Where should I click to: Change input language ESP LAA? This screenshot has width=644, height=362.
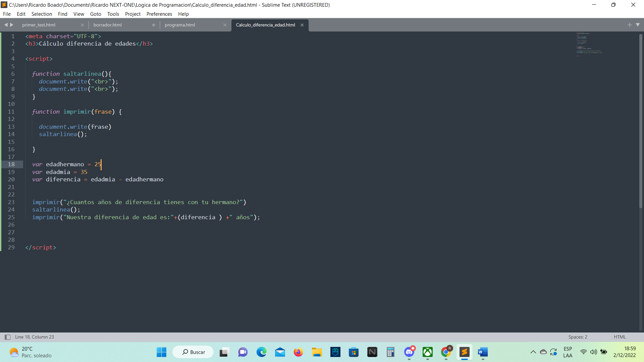click(x=568, y=352)
